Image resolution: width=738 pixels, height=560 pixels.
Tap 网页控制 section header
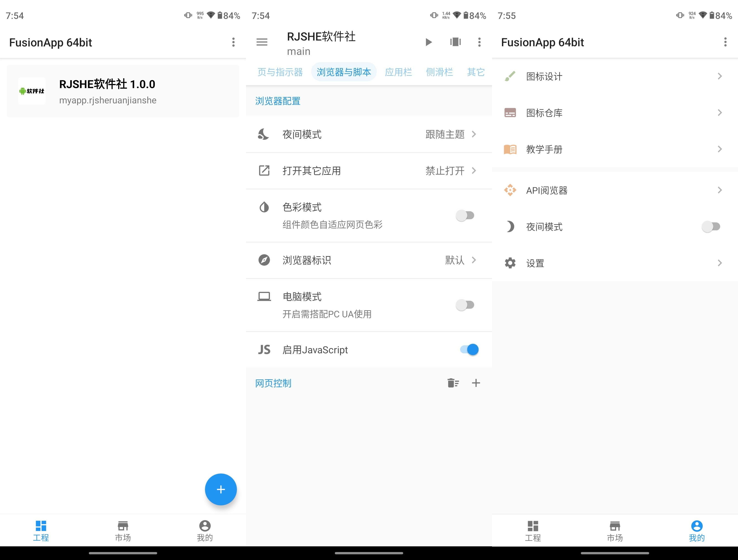273,383
